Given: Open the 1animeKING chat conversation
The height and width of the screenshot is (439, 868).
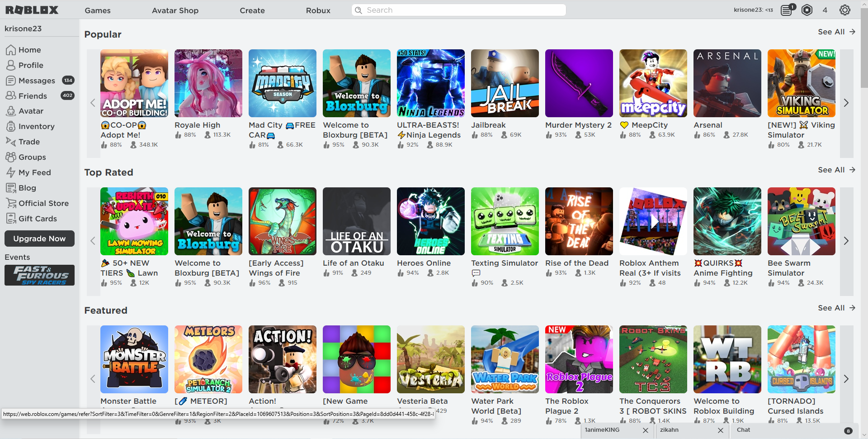Looking at the screenshot, I should pyautogui.click(x=603, y=430).
